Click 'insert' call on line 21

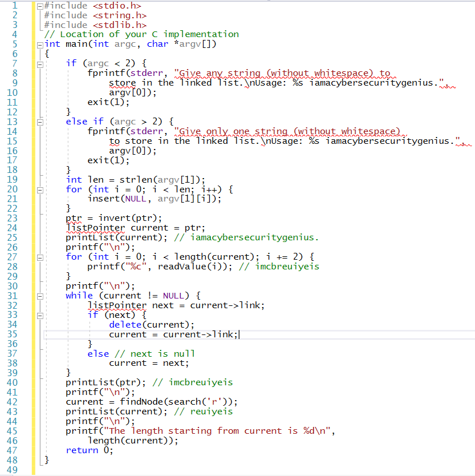click(x=104, y=199)
